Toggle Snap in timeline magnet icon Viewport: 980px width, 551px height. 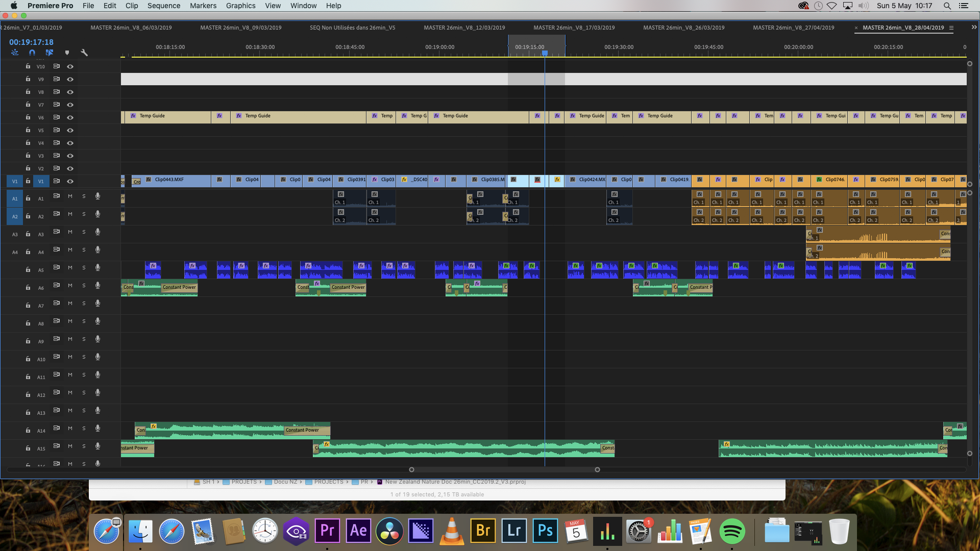click(x=32, y=53)
